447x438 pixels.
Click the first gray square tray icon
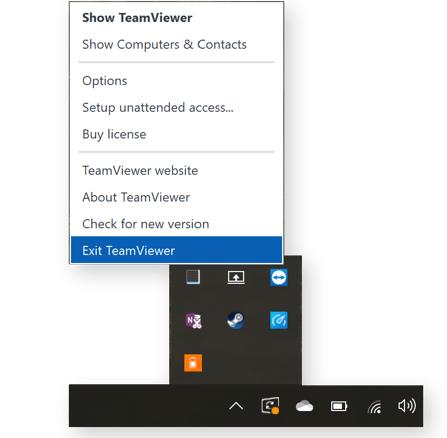pos(193,277)
